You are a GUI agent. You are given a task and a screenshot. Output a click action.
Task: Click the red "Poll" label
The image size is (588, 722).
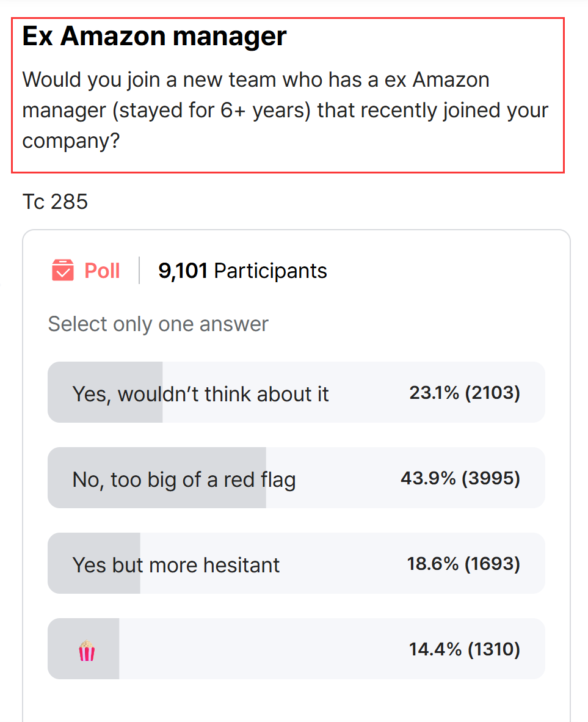pyautogui.click(x=102, y=270)
